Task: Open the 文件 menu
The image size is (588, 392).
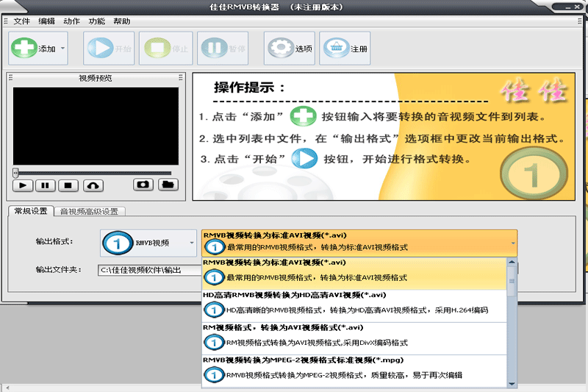Action: coord(21,21)
